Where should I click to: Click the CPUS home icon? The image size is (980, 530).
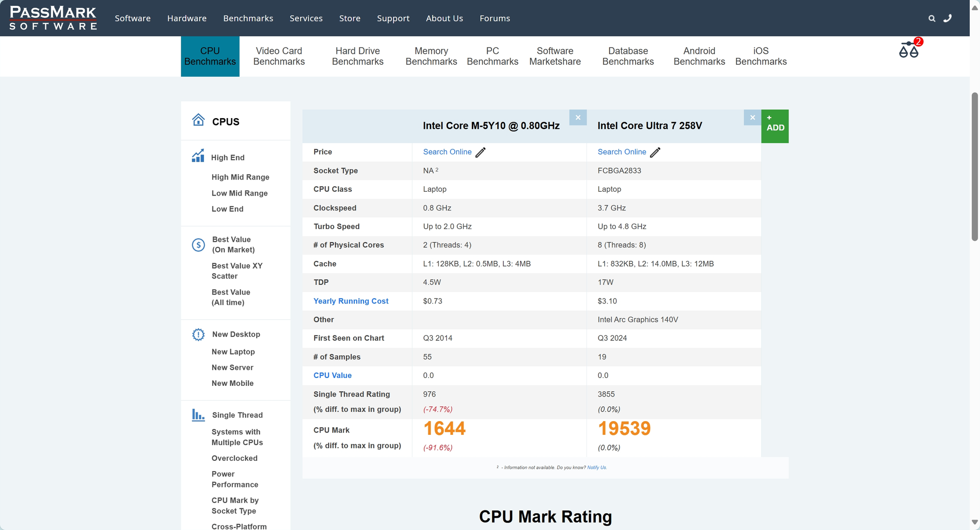(x=198, y=120)
